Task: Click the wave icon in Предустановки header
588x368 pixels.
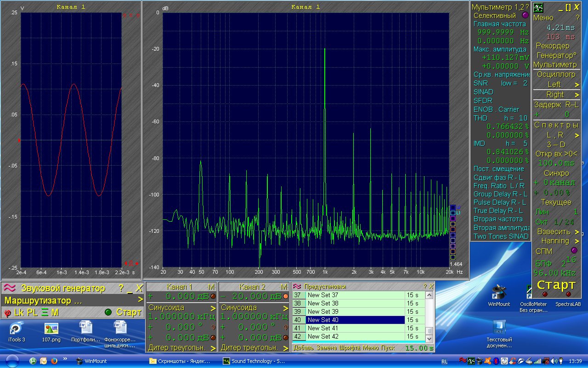Action: point(297,286)
